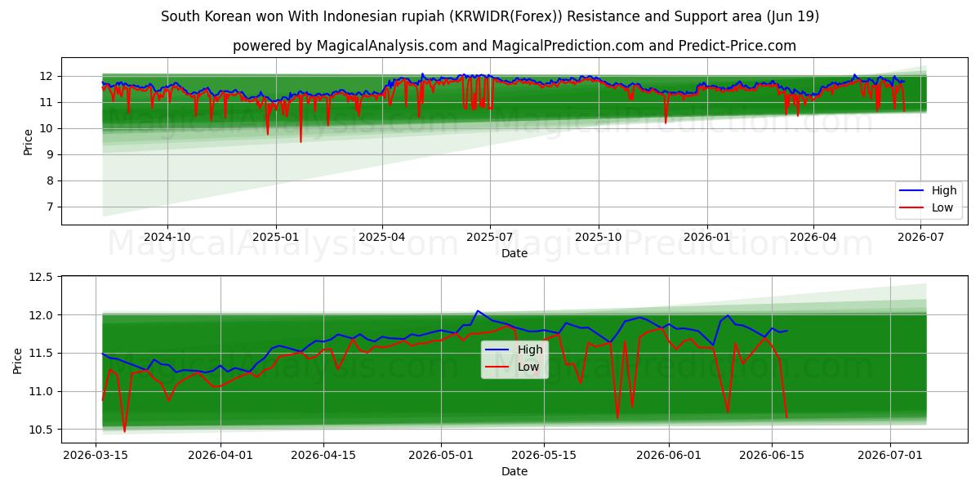Click the '2026-06-01' date tick label
This screenshot has height=490, width=980.
pyautogui.click(x=669, y=456)
